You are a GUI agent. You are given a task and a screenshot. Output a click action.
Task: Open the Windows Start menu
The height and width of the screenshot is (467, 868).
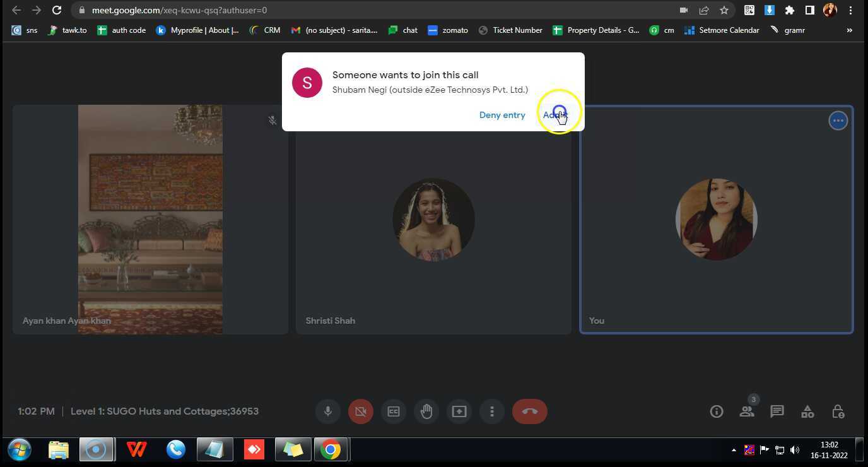pyautogui.click(x=20, y=450)
